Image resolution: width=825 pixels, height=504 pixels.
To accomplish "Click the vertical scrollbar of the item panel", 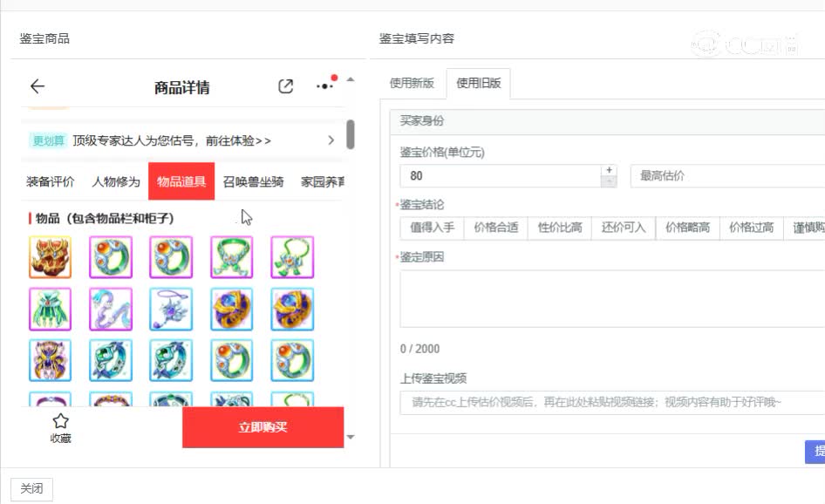I will tap(351, 134).
